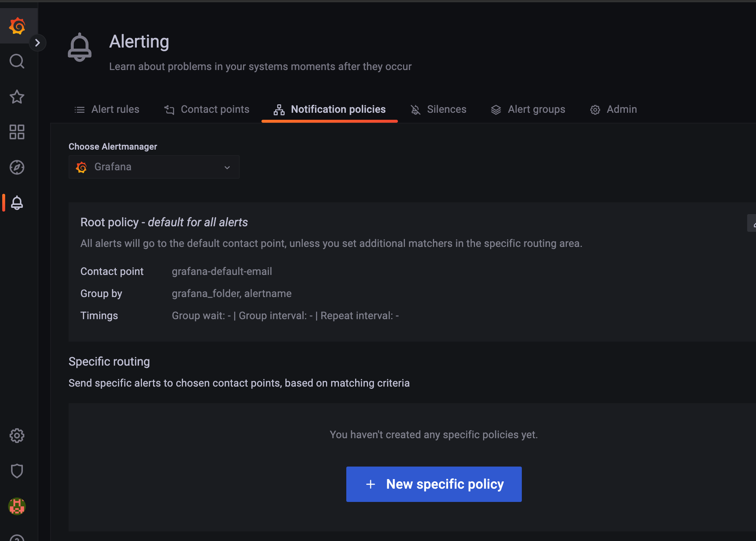The image size is (756, 541).
Task: Open the search icon in sidebar
Action: [17, 61]
